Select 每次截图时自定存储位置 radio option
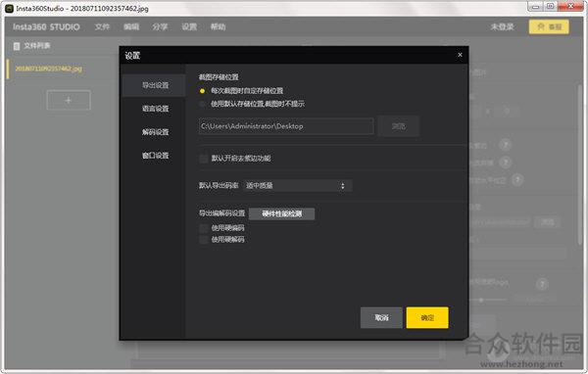Screen dimensions: 588x374 (202, 91)
